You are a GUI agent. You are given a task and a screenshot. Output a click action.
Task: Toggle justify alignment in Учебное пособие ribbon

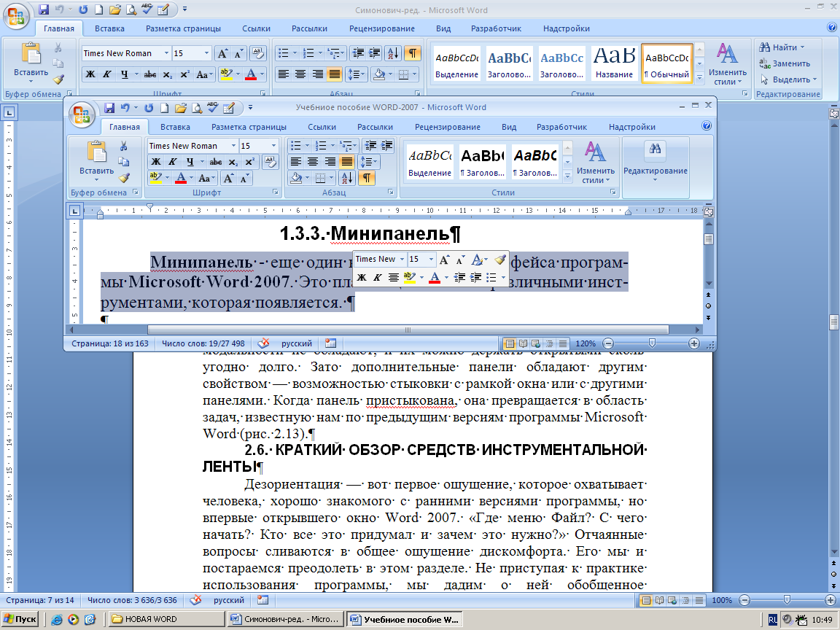coord(346,162)
